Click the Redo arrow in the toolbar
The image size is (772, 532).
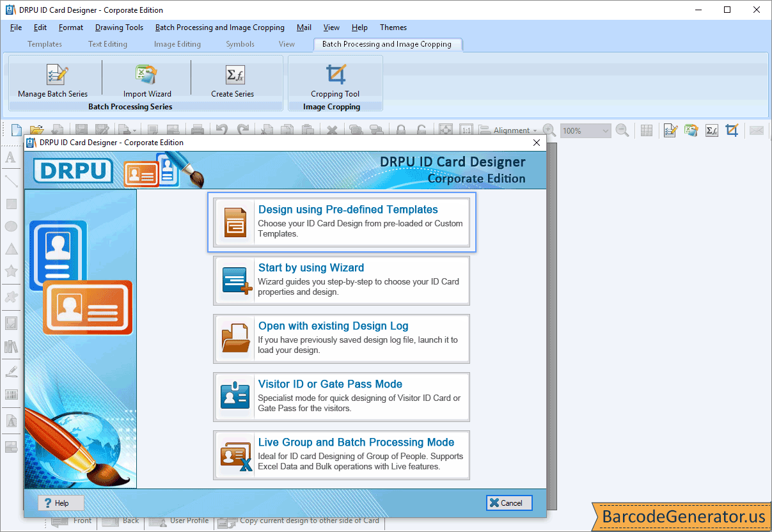[242, 130]
